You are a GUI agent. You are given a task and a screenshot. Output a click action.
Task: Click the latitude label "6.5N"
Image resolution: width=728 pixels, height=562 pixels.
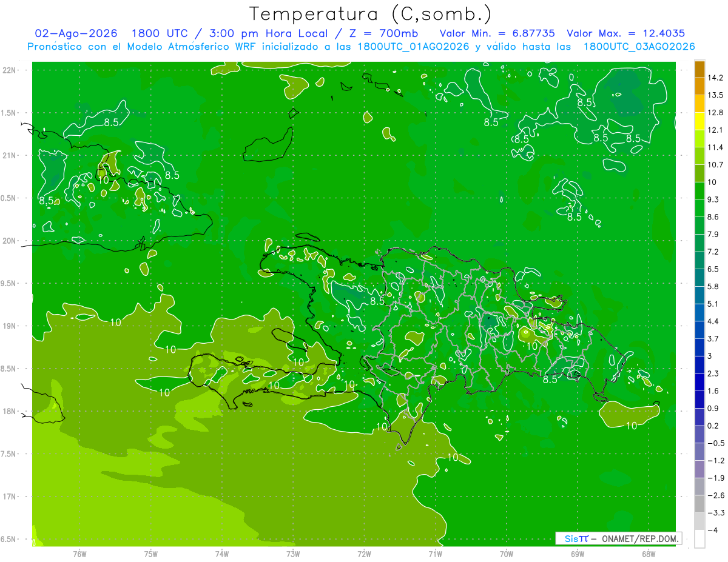[9, 540]
